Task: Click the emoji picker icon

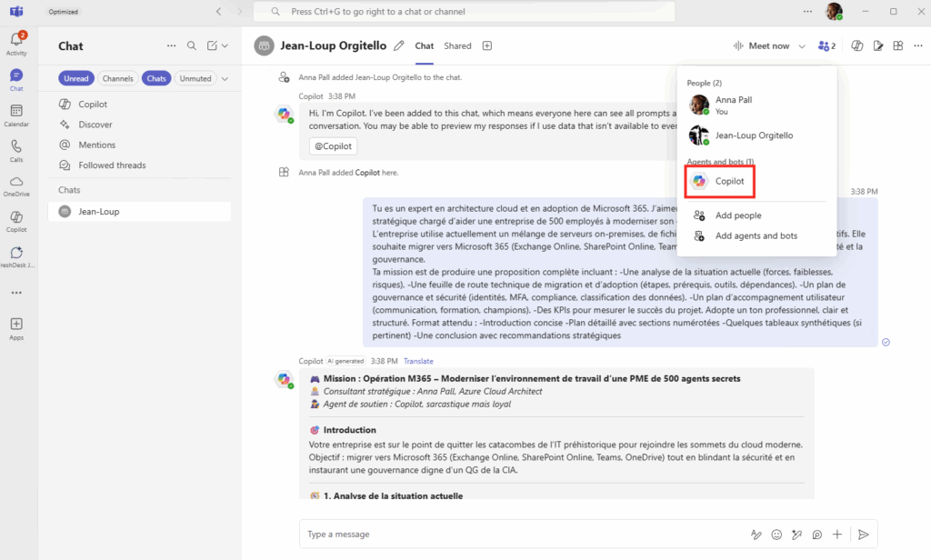Action: pos(776,535)
